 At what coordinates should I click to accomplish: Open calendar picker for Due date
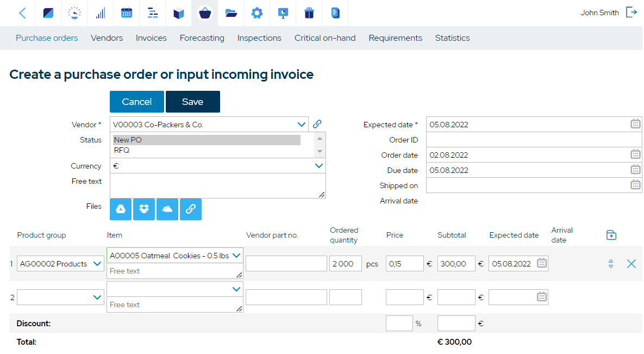635,170
